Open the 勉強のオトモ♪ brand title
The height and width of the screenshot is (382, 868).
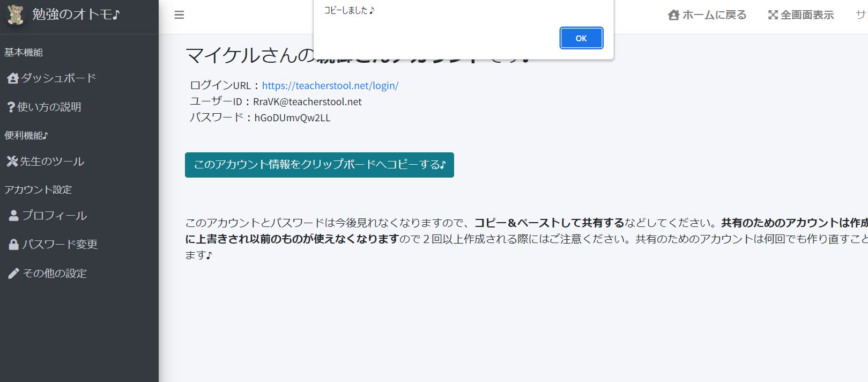tap(76, 14)
